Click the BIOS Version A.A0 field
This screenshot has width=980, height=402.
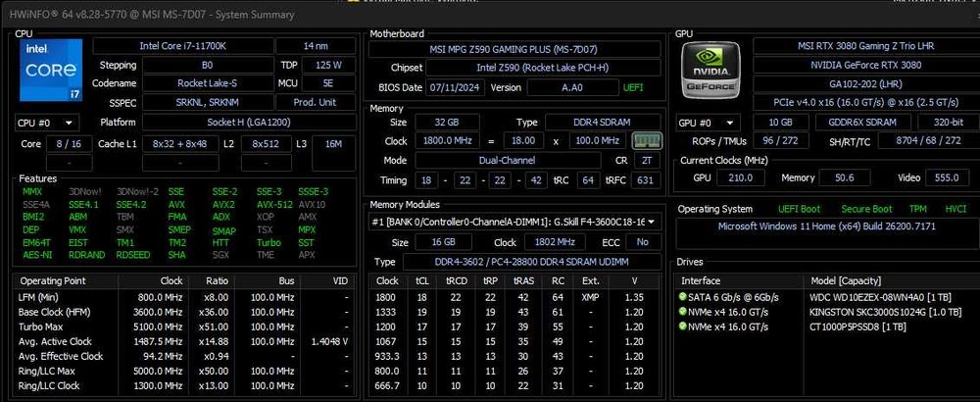[x=572, y=87]
